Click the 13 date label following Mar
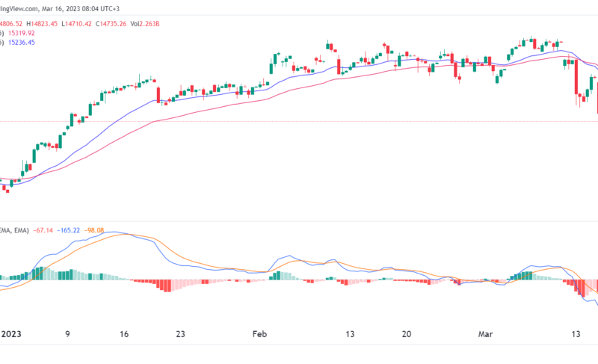Image resolution: width=598 pixels, height=364 pixels. [576, 334]
